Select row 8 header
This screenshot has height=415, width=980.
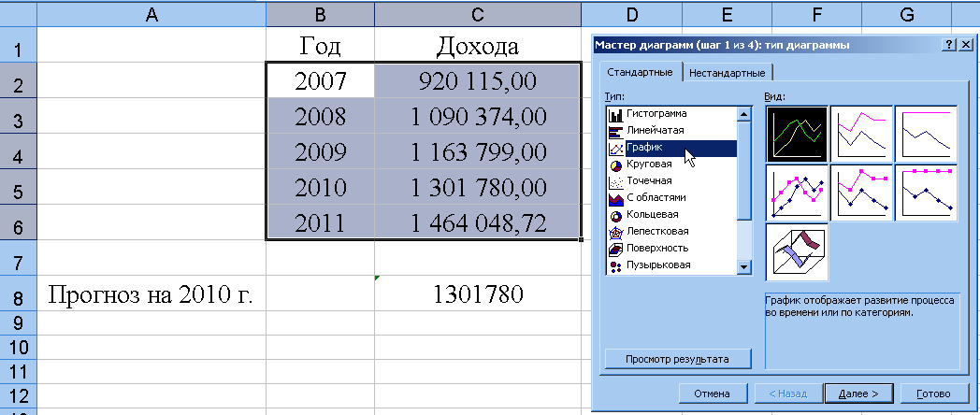click(x=18, y=293)
